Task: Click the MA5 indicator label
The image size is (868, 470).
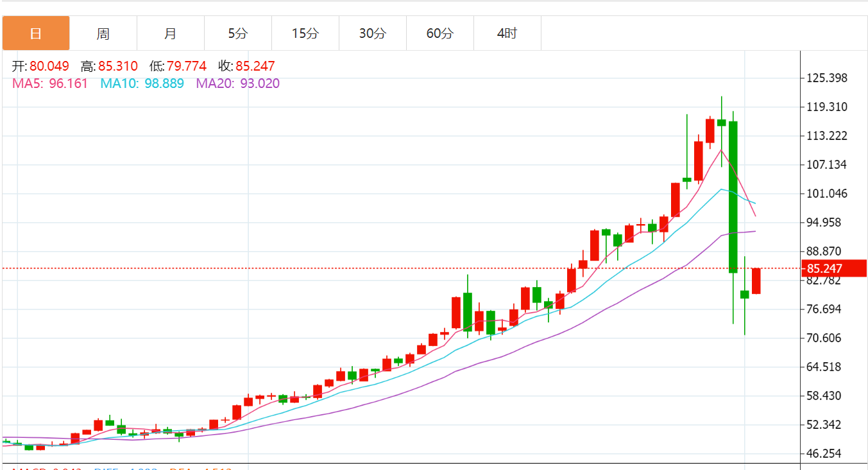Action: click(50, 83)
